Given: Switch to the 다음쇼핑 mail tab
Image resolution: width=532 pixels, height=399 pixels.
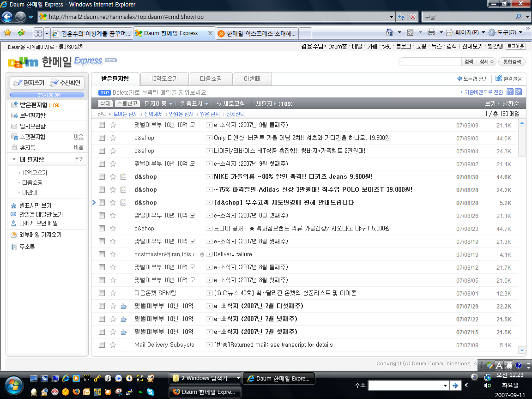Looking at the screenshot, I should 211,79.
